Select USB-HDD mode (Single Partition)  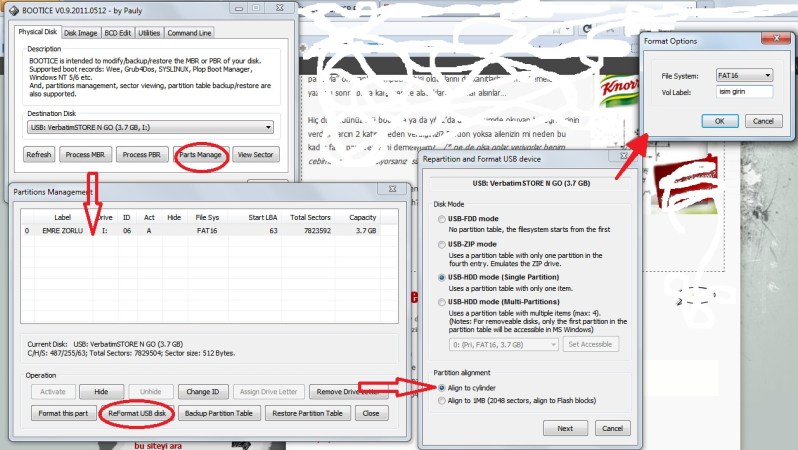point(442,277)
